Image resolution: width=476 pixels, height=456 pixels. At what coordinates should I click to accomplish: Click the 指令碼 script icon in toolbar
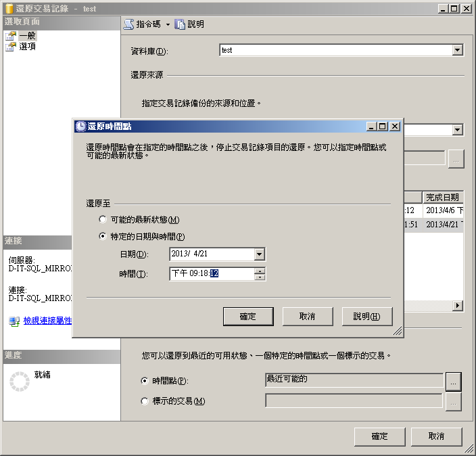[x=128, y=24]
